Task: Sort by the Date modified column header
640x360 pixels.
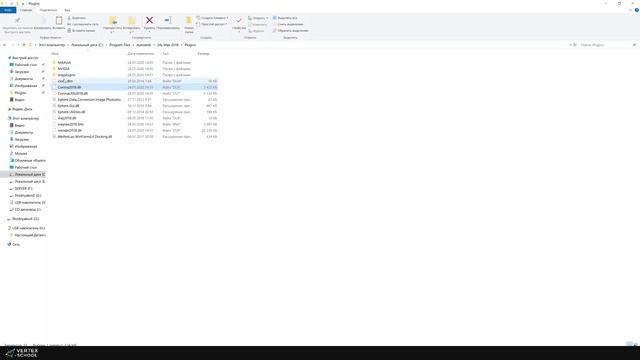Action: (141, 54)
